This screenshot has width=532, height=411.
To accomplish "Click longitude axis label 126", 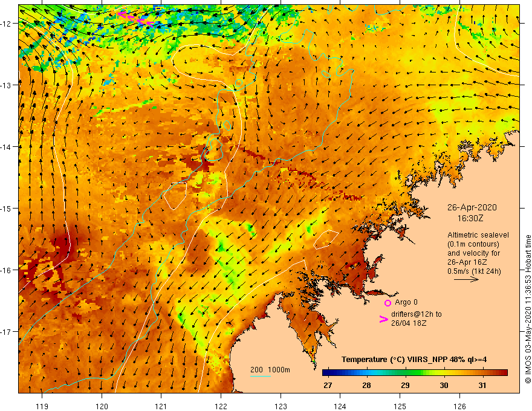I will (459, 406).
